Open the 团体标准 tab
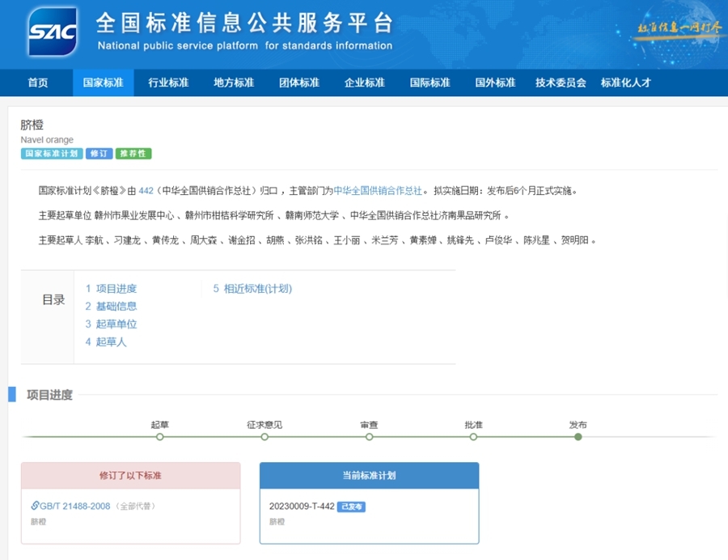The image size is (728, 560). tap(299, 83)
